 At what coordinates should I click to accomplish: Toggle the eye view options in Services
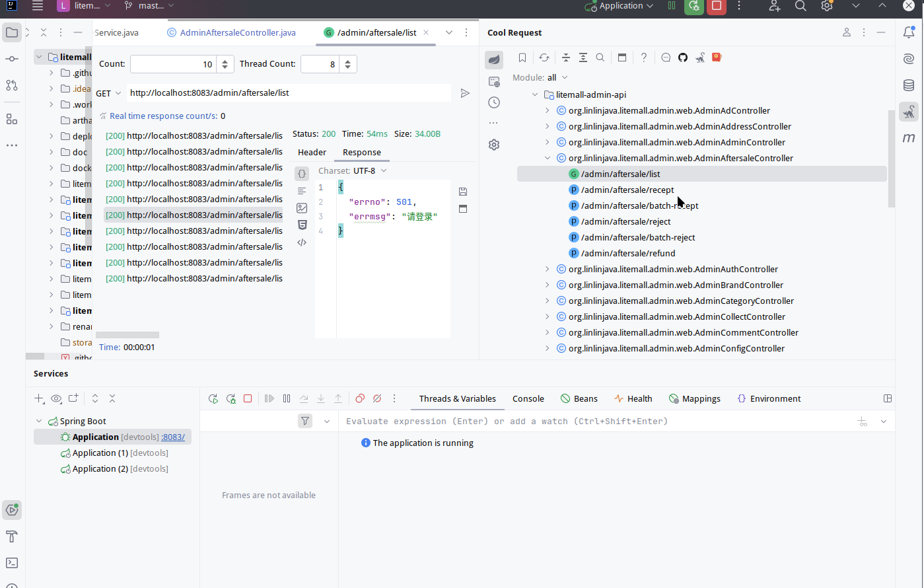click(x=56, y=398)
